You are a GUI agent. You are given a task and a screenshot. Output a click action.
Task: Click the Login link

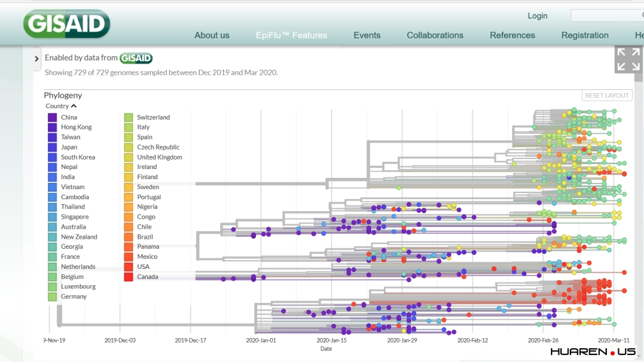click(537, 16)
